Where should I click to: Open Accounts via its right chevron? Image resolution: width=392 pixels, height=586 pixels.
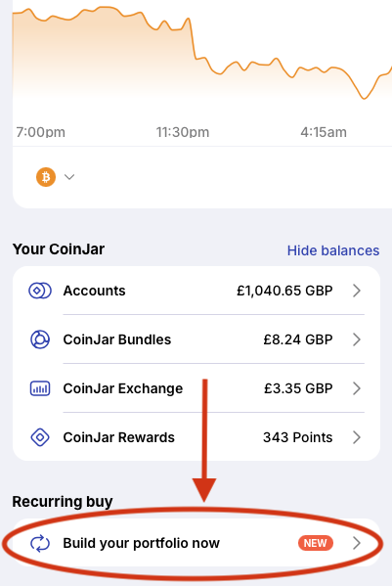(x=357, y=291)
